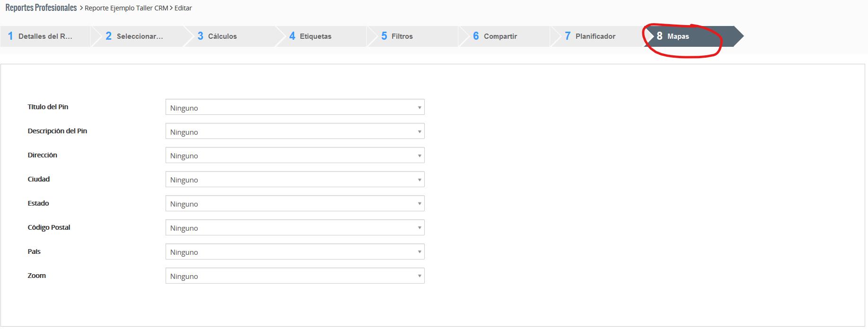Select step 8 Mapas tab
868x329 pixels.
677,36
